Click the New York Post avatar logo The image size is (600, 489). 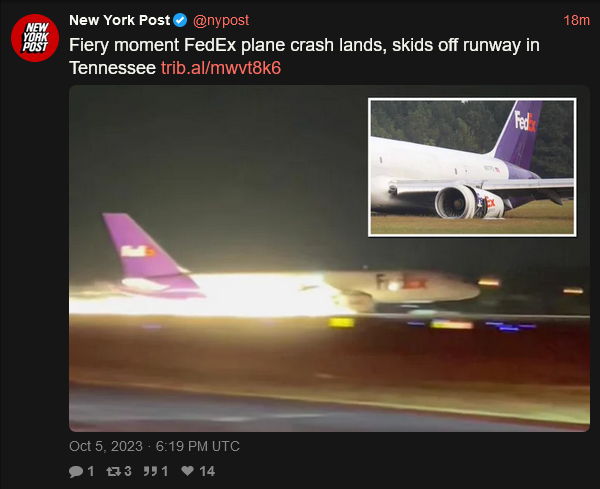(x=35, y=37)
